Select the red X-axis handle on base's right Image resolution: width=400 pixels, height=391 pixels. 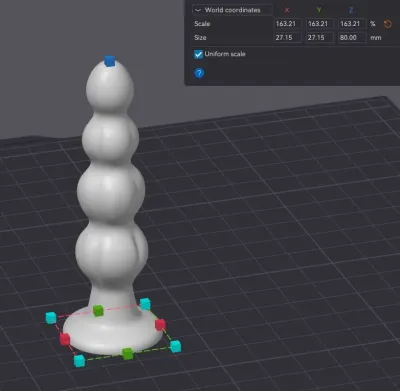160,324
